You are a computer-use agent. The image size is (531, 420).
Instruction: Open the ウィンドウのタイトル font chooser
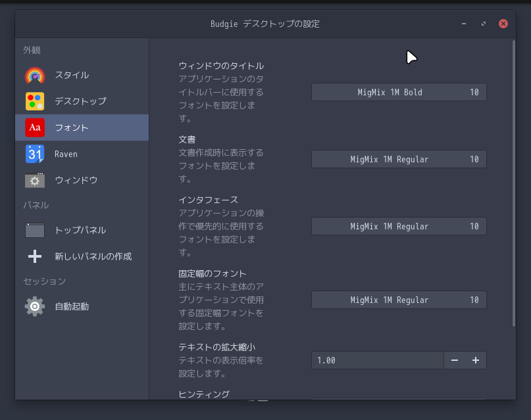(x=399, y=93)
